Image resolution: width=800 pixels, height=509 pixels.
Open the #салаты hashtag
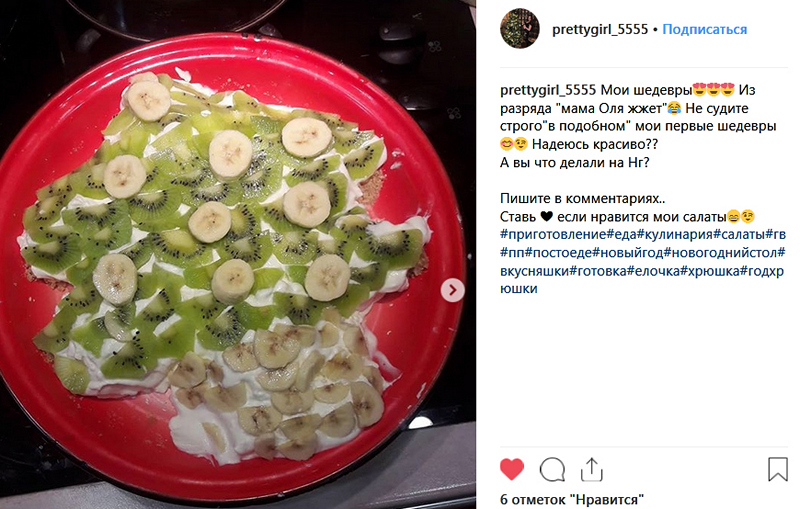[x=739, y=235]
